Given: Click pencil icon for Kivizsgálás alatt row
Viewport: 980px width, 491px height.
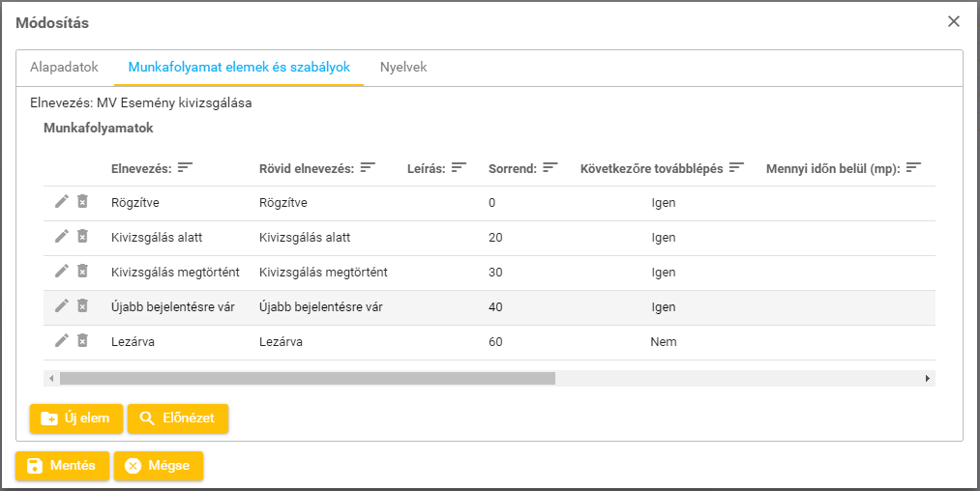Looking at the screenshot, I should click(x=62, y=236).
